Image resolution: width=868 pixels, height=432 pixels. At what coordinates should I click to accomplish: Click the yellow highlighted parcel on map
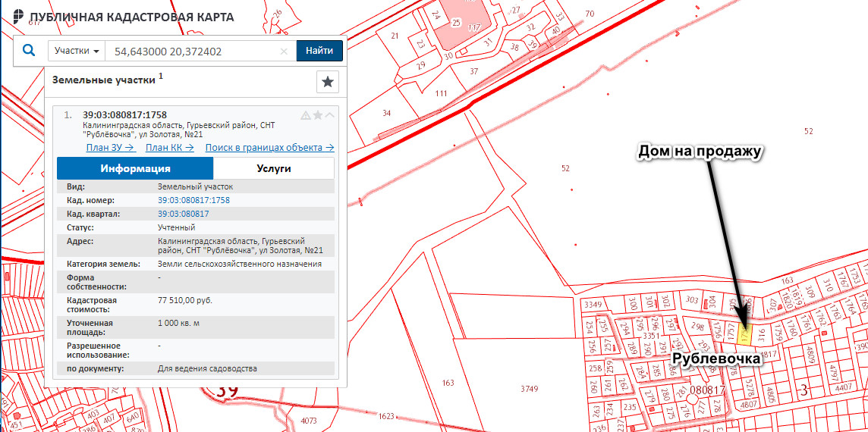tap(745, 333)
